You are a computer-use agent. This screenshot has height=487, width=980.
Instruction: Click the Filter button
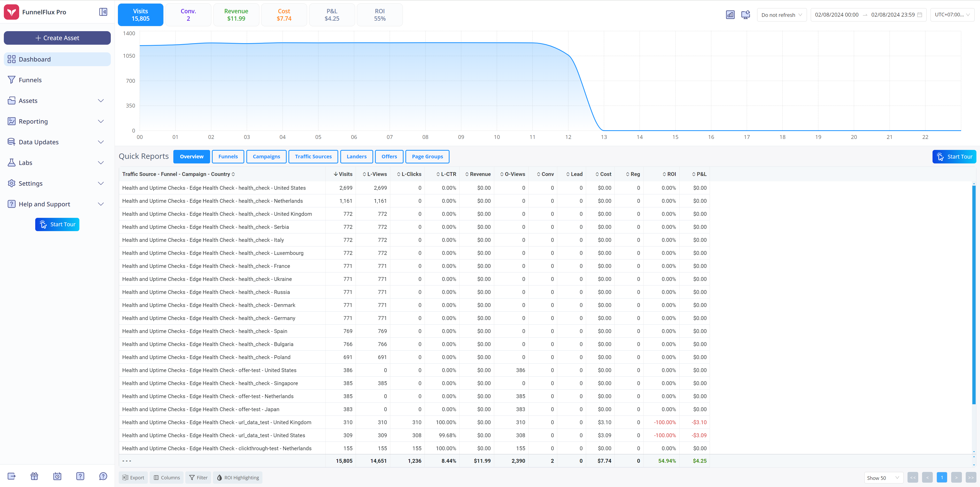(198, 478)
